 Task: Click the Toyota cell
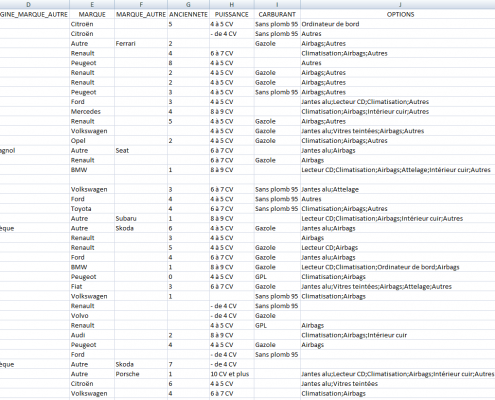tap(92, 209)
